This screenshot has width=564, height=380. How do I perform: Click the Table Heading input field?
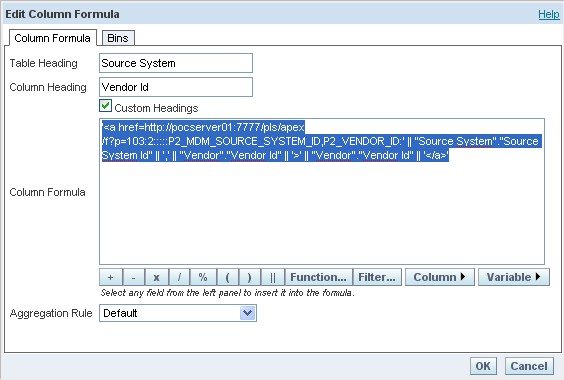(176, 63)
